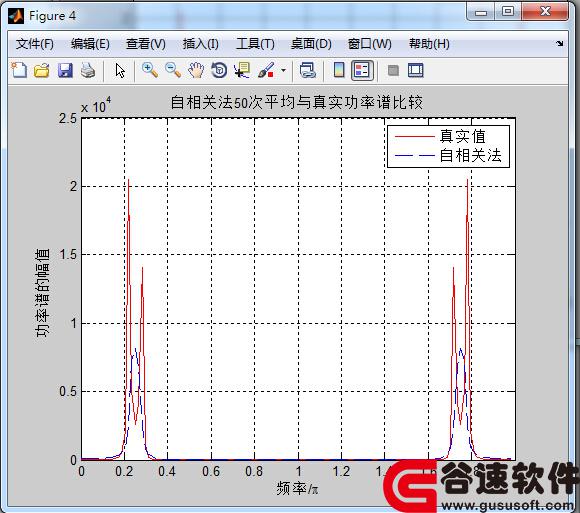Activate the Pan hand tool

[196, 70]
